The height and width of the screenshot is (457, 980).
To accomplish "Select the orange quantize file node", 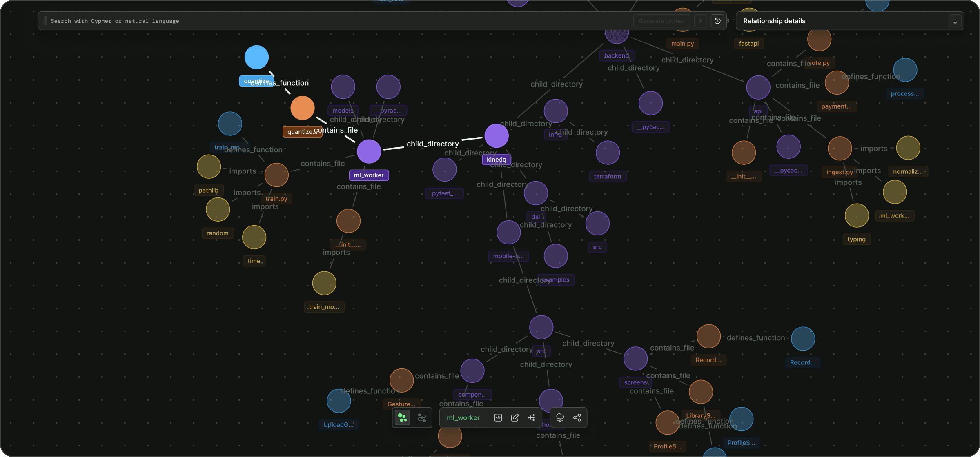I will coord(303,108).
